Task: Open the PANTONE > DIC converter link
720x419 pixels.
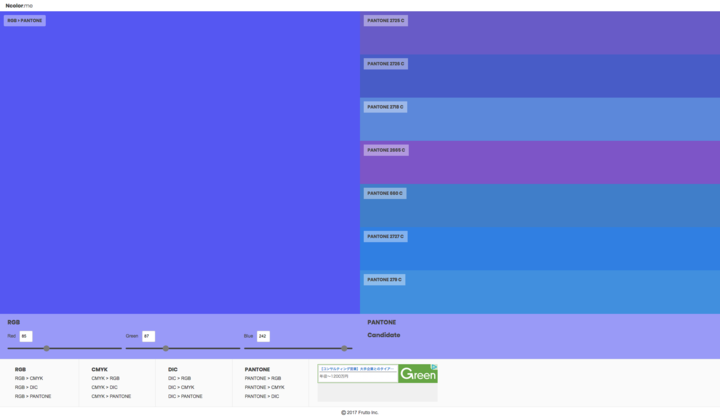Action: (x=262, y=396)
